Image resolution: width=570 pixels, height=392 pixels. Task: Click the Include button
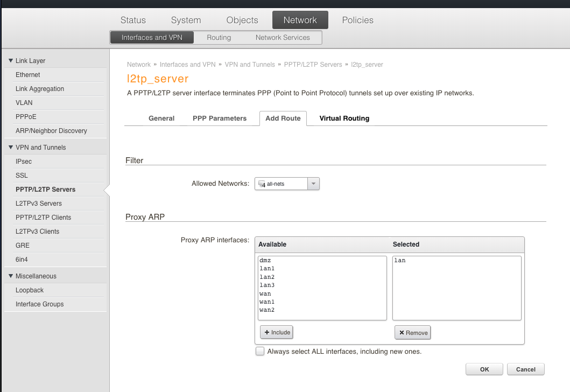[x=277, y=332]
